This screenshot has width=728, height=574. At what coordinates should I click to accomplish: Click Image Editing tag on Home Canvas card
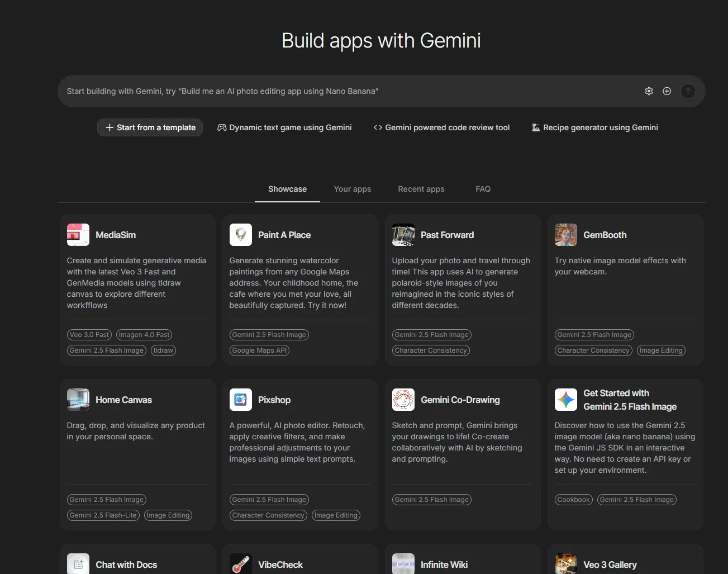[x=168, y=515]
